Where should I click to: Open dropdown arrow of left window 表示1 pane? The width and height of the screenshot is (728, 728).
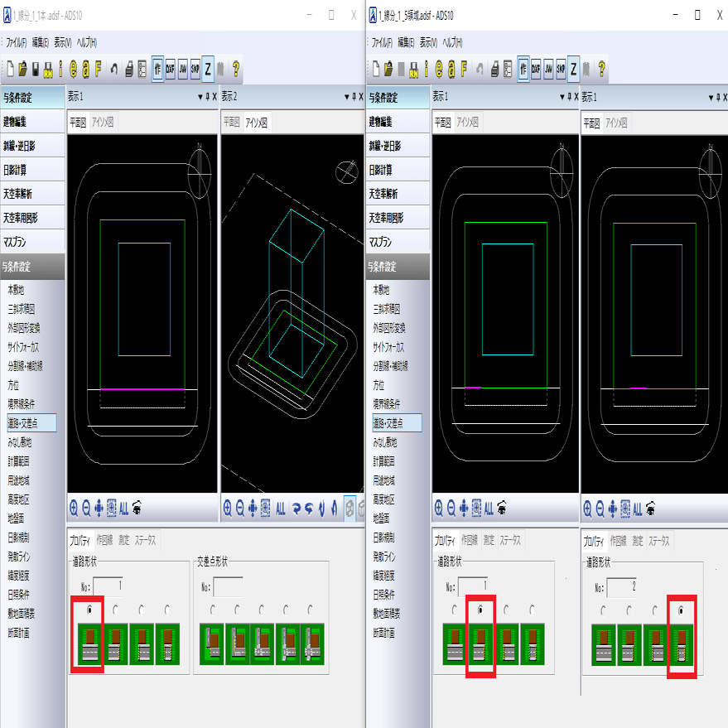point(200,97)
